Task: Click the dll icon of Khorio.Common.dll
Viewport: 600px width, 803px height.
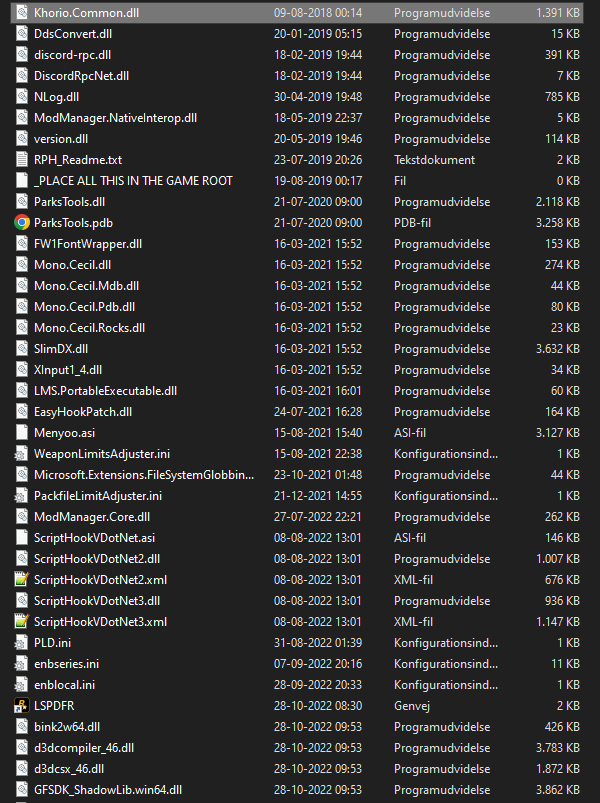Action: coord(22,13)
